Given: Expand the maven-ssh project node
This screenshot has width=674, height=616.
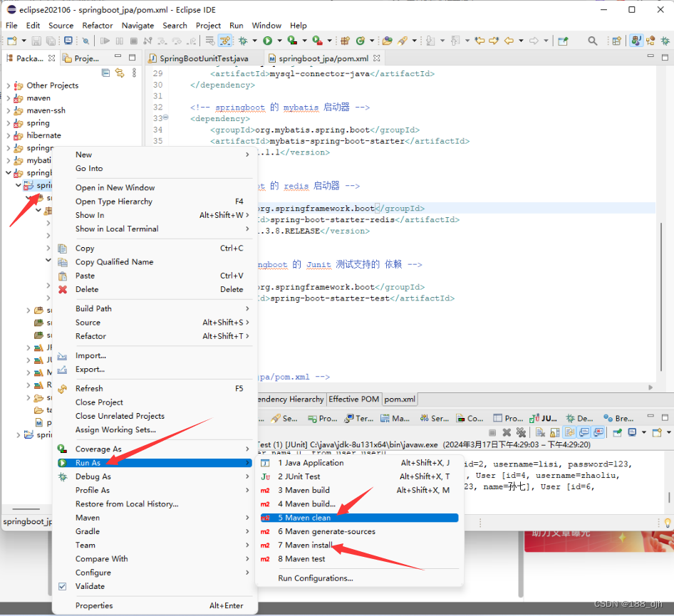Looking at the screenshot, I should [x=8, y=110].
